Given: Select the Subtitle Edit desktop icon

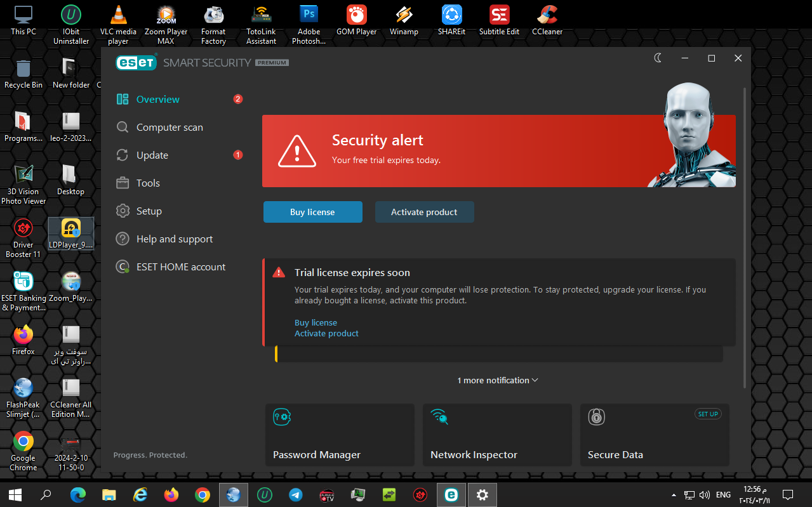Looking at the screenshot, I should click(499, 20).
